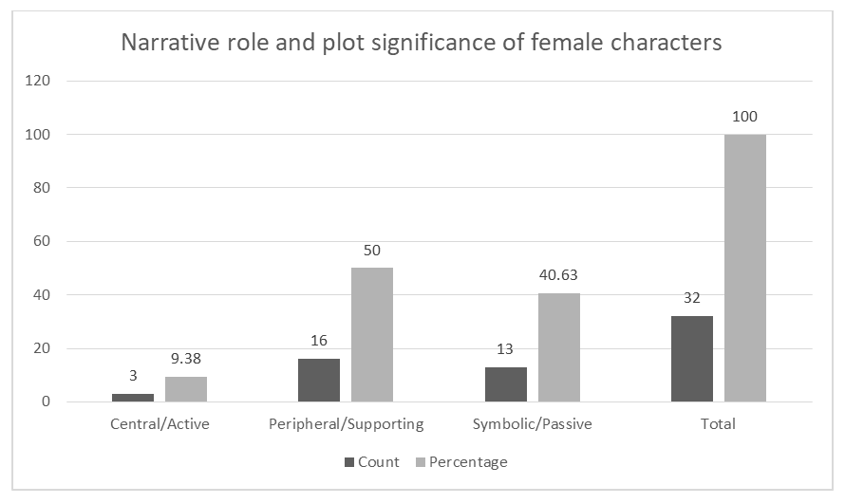Image resolution: width=845 pixels, height=504 pixels.
Task: Select the Peripheral/Supporting Percentage bar
Action: pos(372,334)
